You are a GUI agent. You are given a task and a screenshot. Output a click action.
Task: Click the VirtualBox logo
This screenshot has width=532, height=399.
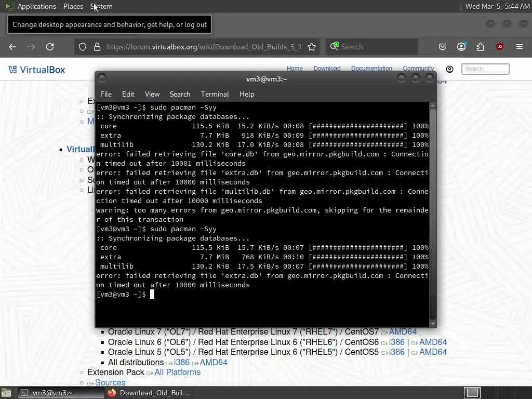[x=37, y=70]
